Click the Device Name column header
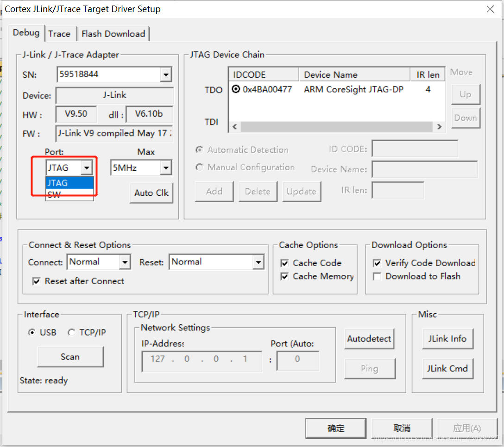Viewport: 504px width, 447px height. (354, 74)
